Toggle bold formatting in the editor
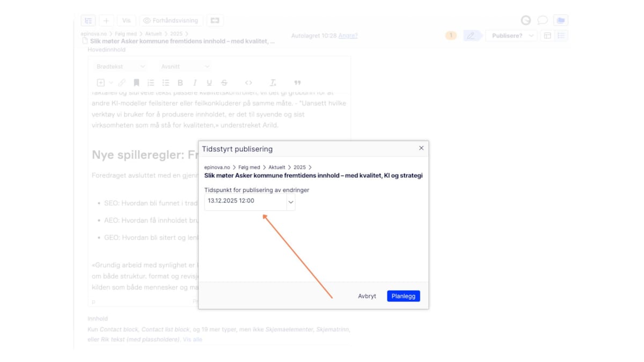This screenshot has height=362, width=644. tap(180, 83)
